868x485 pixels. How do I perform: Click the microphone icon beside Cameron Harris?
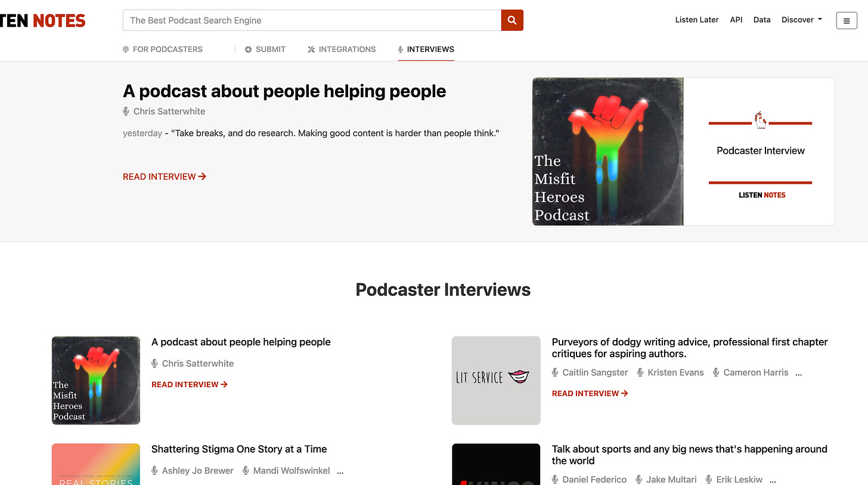click(717, 372)
